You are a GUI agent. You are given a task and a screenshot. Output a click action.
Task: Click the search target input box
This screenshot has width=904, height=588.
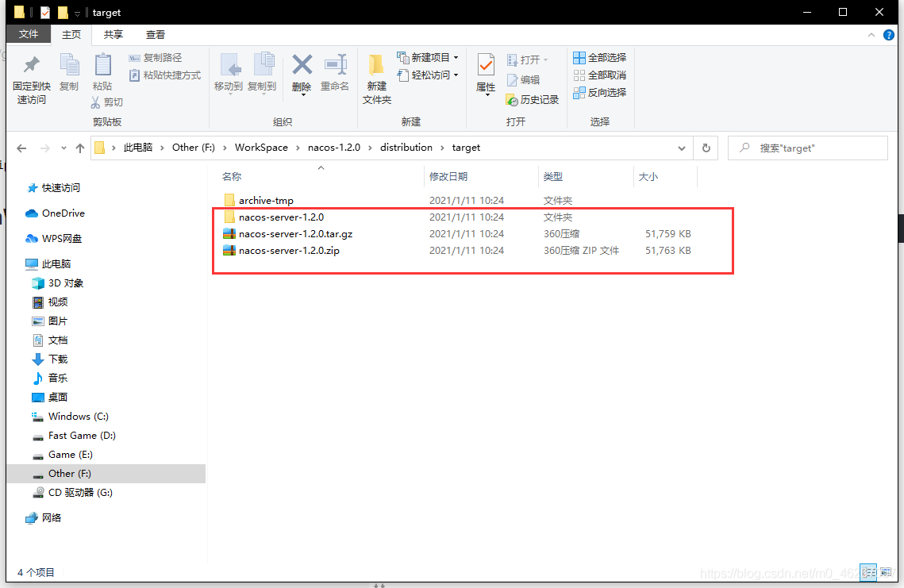click(x=807, y=148)
